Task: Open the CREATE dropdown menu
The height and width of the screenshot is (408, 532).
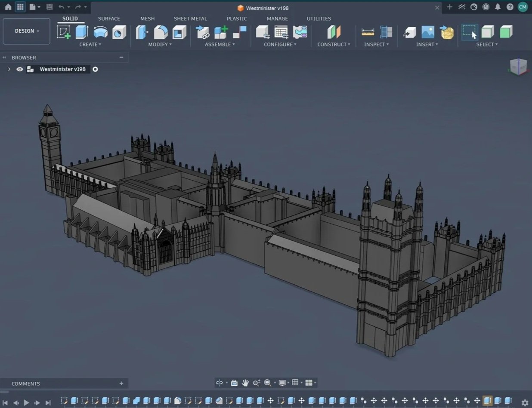Action: point(90,44)
